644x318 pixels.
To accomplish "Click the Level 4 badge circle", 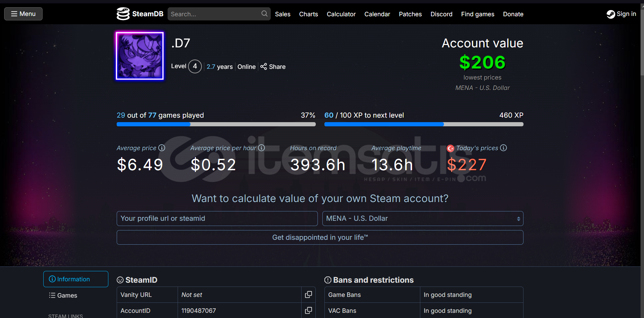I will [195, 66].
